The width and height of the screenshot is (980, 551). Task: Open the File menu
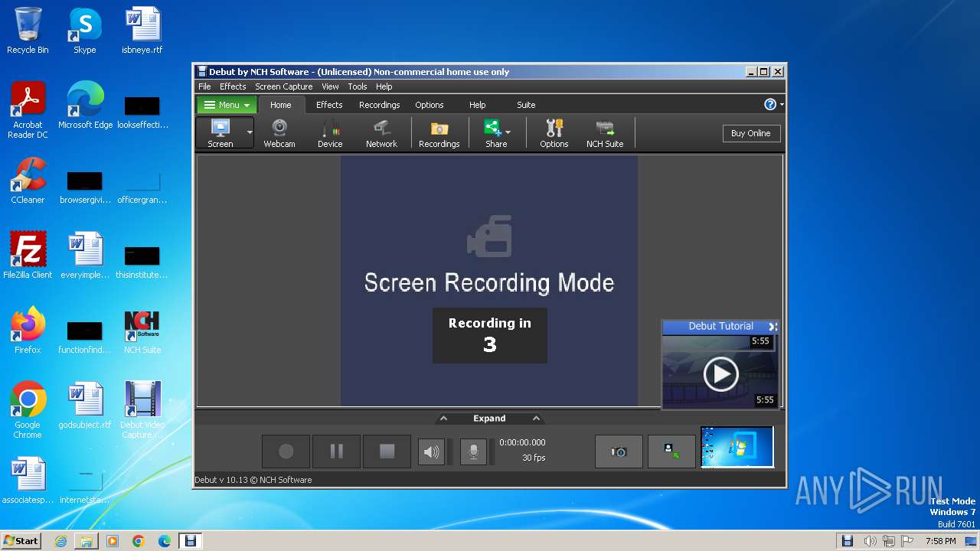click(204, 86)
